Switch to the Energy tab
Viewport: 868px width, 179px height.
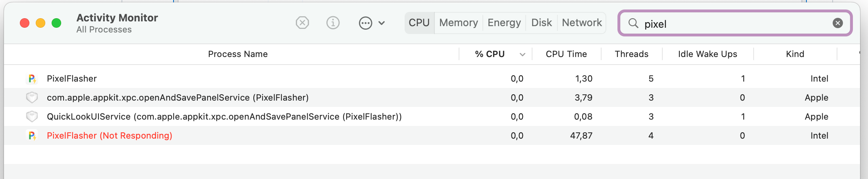pyautogui.click(x=504, y=23)
